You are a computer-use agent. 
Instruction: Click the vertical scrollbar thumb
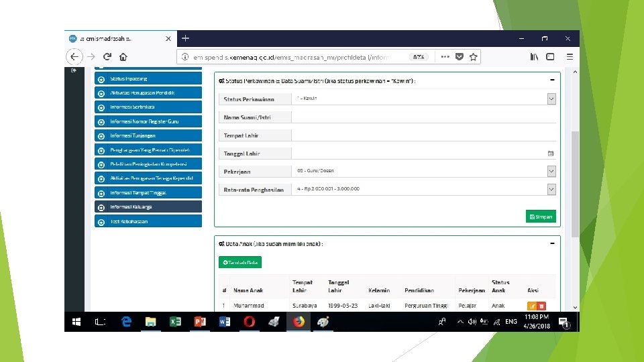tap(575, 184)
